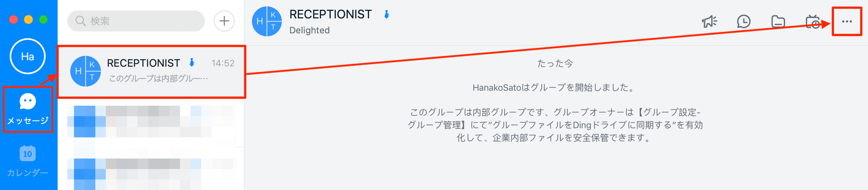Click the yellow minimize window button
The width and height of the screenshot is (868, 190).
(28, 19)
